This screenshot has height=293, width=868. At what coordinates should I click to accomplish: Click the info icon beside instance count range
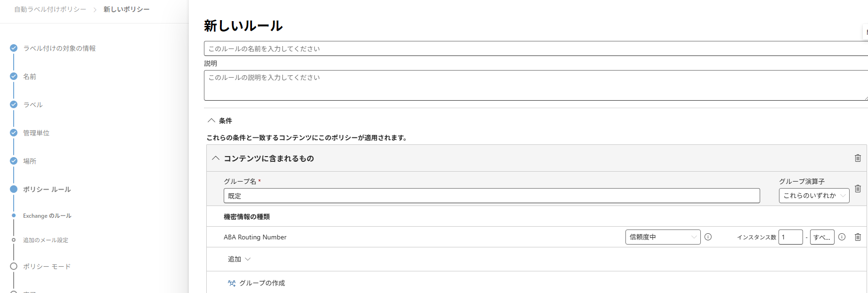click(x=842, y=237)
